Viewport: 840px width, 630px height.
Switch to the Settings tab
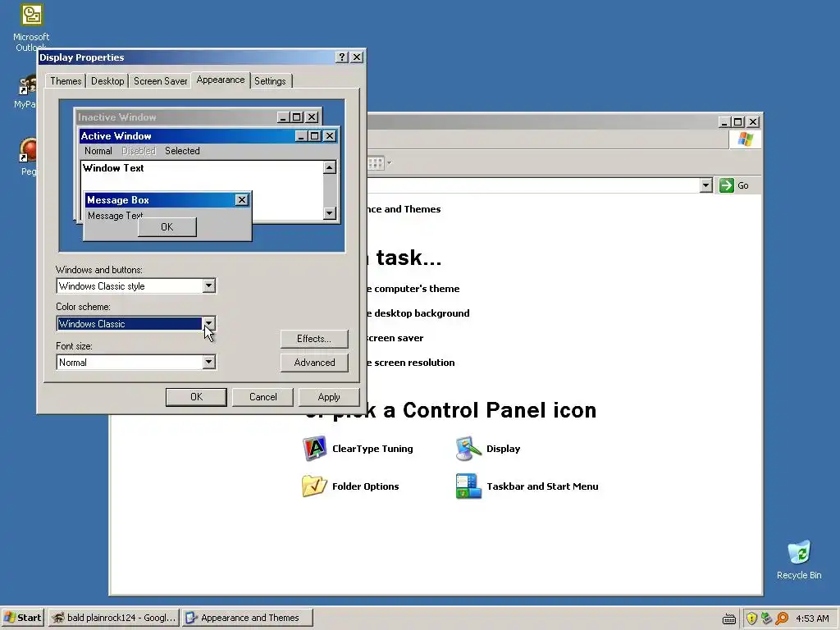coord(270,81)
